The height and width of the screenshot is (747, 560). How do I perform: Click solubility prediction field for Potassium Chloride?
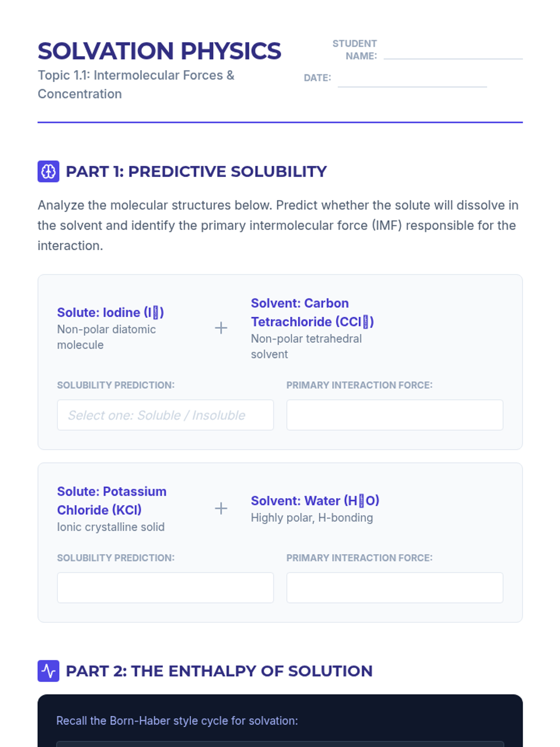[165, 588]
